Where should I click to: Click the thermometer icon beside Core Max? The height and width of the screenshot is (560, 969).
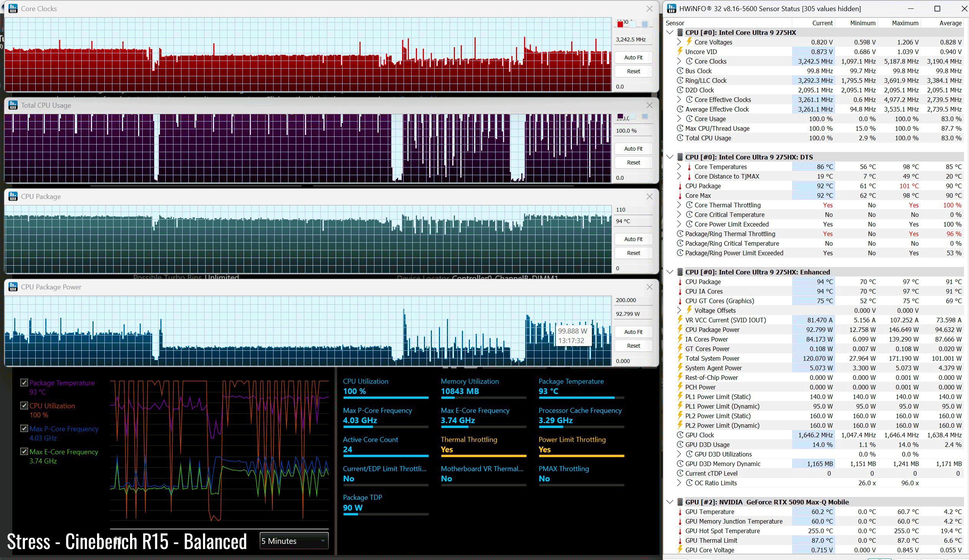[x=680, y=195]
